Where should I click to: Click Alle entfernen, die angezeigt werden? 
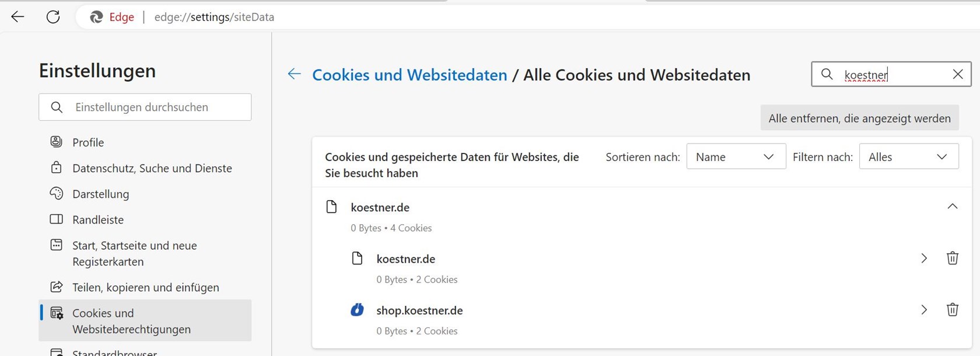point(860,118)
